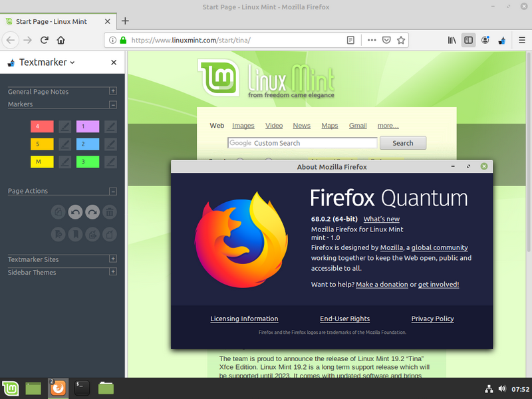Close the Start Page - Linux Mint tab

click(x=108, y=21)
